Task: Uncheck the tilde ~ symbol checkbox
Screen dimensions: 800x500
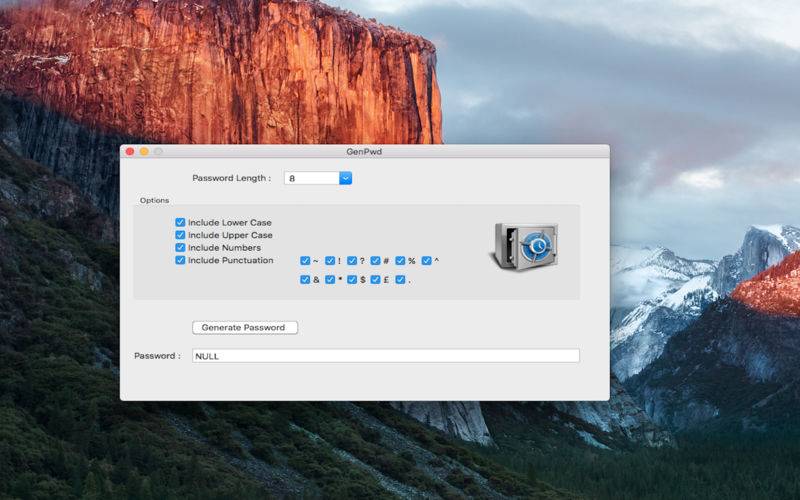Action: pos(305,261)
